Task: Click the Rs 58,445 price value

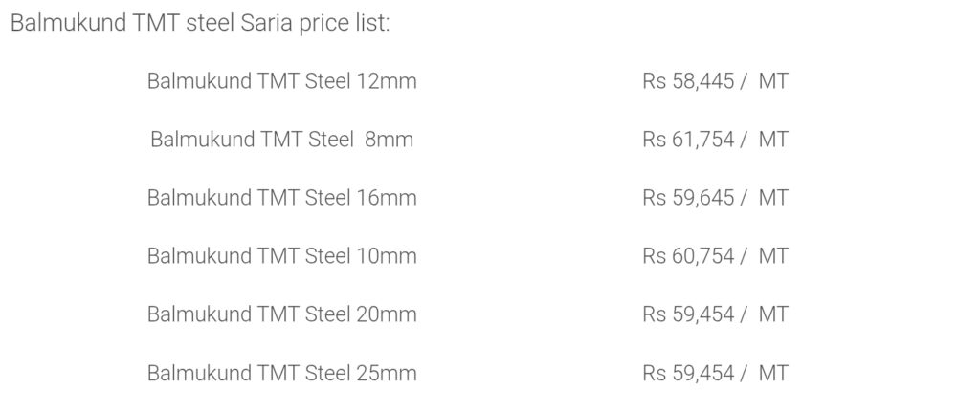Action: click(x=688, y=81)
